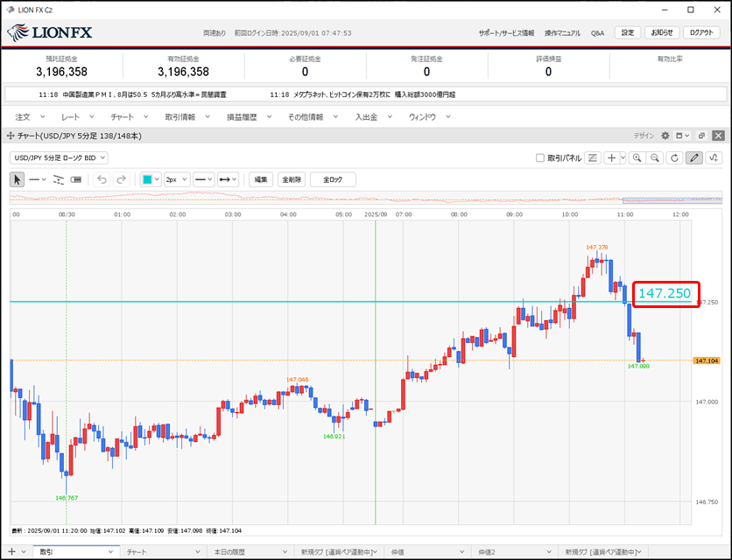The width and height of the screenshot is (732, 560).
Task: Open the line color dropdown
Action: pos(151,179)
